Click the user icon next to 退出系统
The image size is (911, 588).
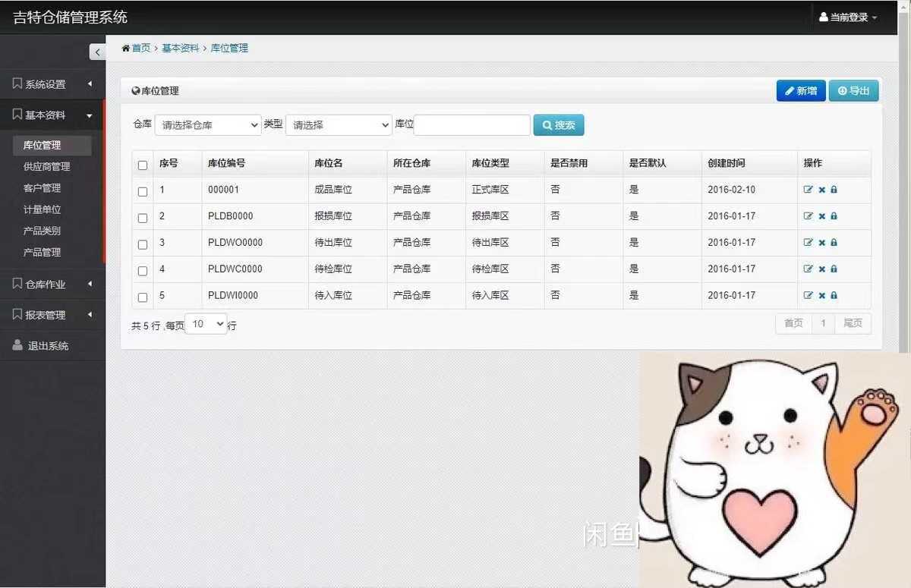pos(17,345)
